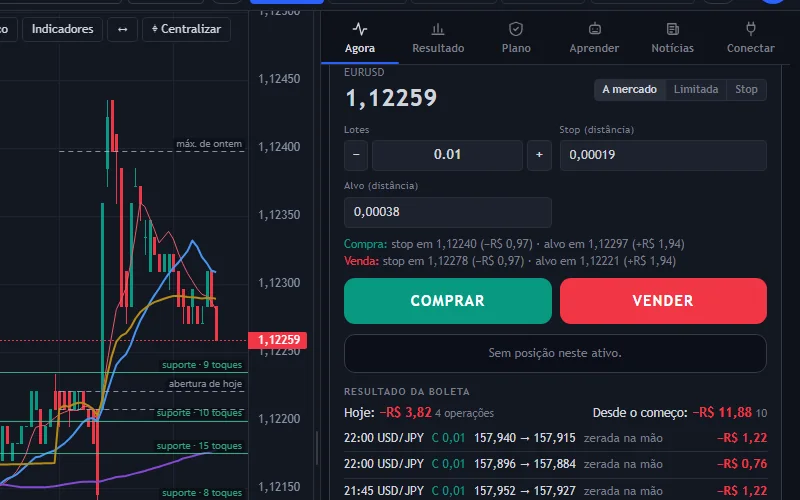The width and height of the screenshot is (800, 500).
Task: Open the Agora tab
Action: click(360, 38)
